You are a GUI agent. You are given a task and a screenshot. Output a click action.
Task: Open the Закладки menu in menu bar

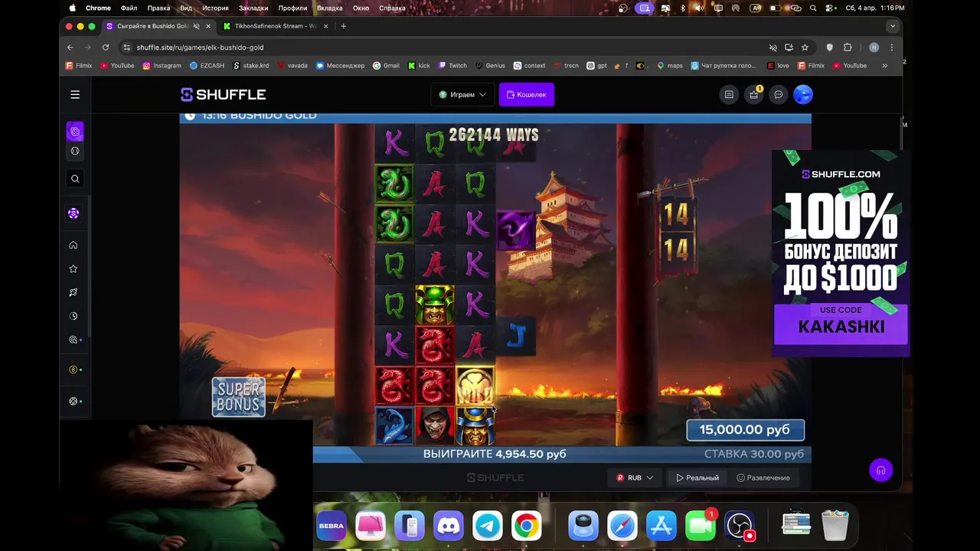coord(253,8)
